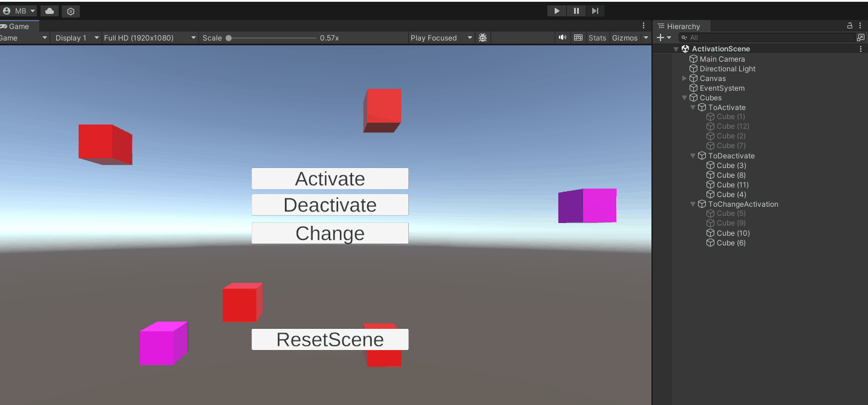Click the Deactivate button in game
868x405 pixels.
coord(330,205)
